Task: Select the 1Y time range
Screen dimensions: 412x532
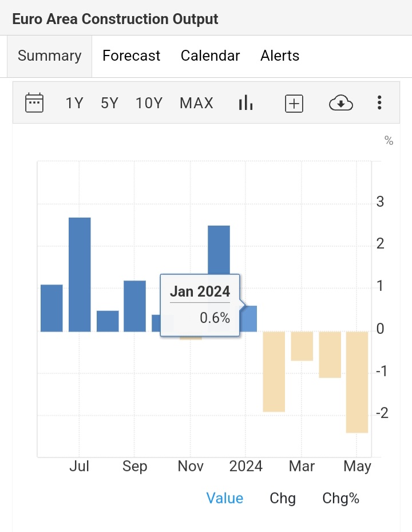Action: point(74,103)
